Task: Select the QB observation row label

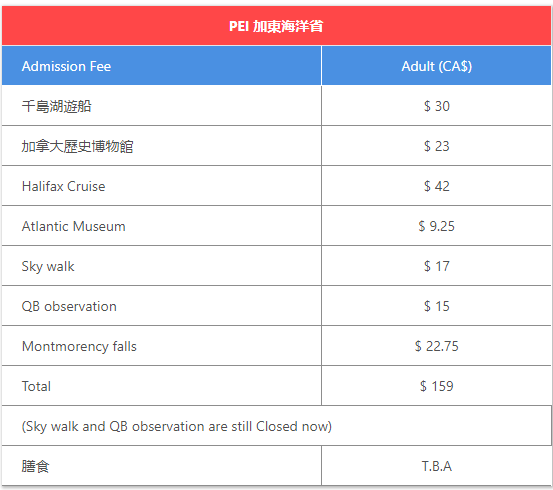Action: 69,306
